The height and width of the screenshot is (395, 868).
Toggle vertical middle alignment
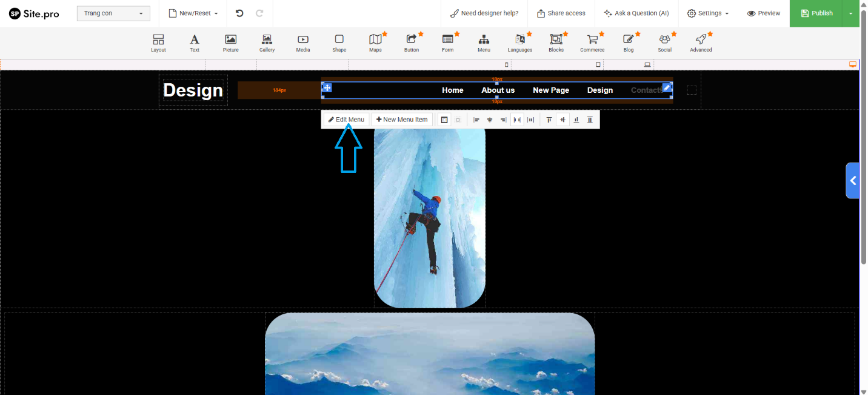tap(563, 120)
